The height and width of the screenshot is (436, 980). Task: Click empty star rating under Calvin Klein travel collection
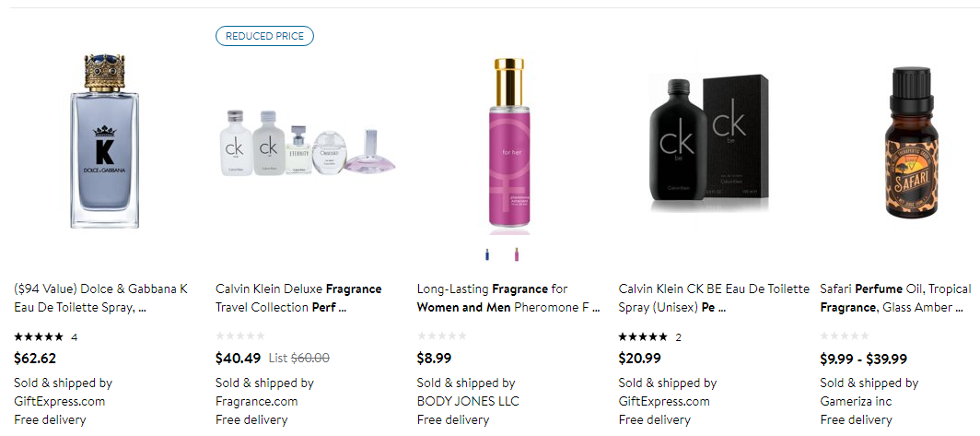click(240, 336)
